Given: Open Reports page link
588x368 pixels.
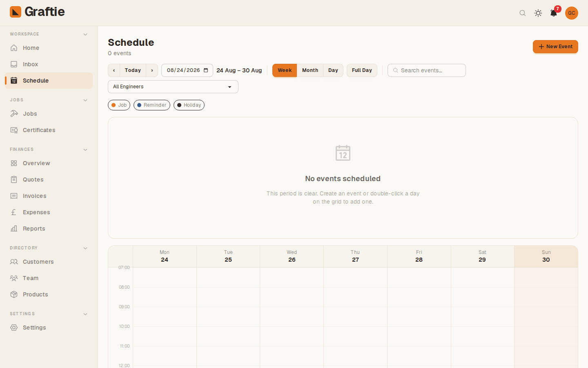Looking at the screenshot, I should click(49, 229).
